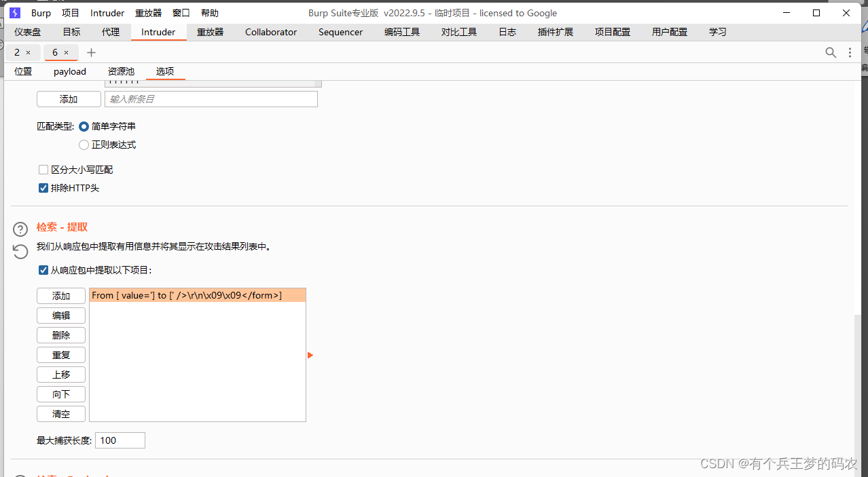
Task: Enable 区分大小写匹配 checkbox
Action: [43, 169]
